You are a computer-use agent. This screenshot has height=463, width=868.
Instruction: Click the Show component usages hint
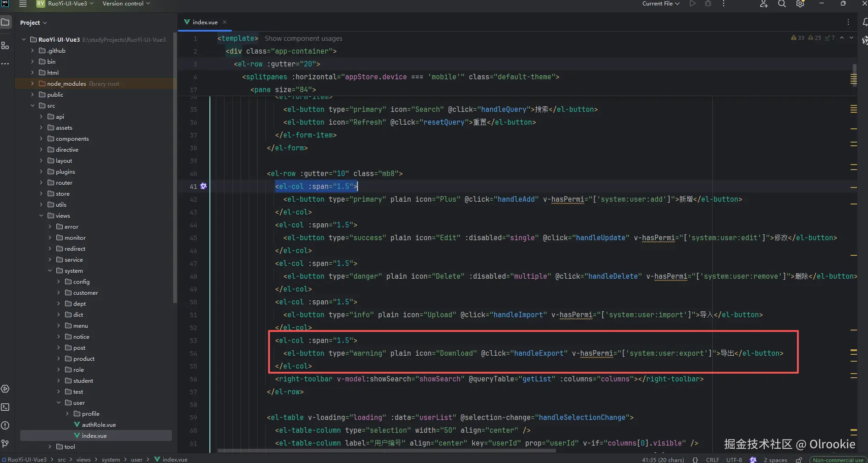pos(303,39)
